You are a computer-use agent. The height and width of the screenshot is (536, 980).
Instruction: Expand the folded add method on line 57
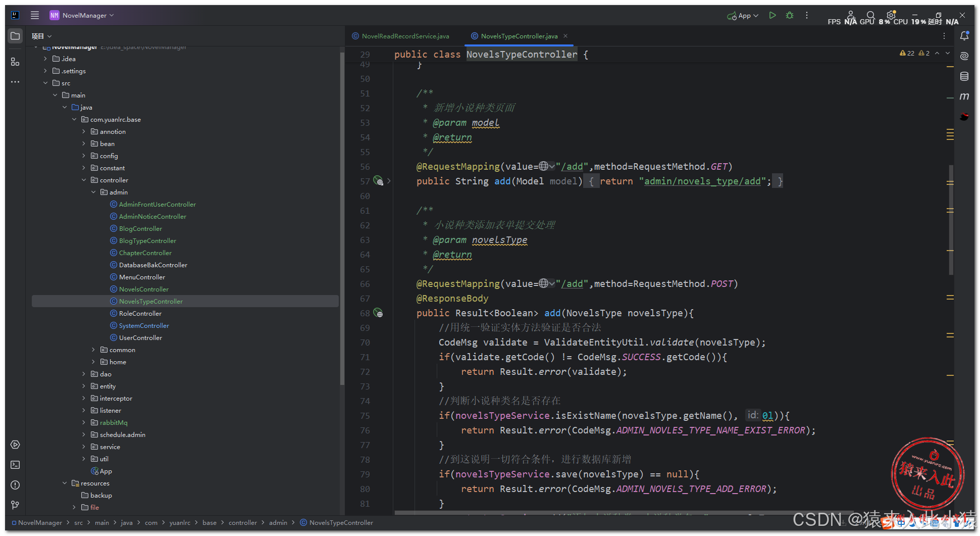tap(389, 181)
